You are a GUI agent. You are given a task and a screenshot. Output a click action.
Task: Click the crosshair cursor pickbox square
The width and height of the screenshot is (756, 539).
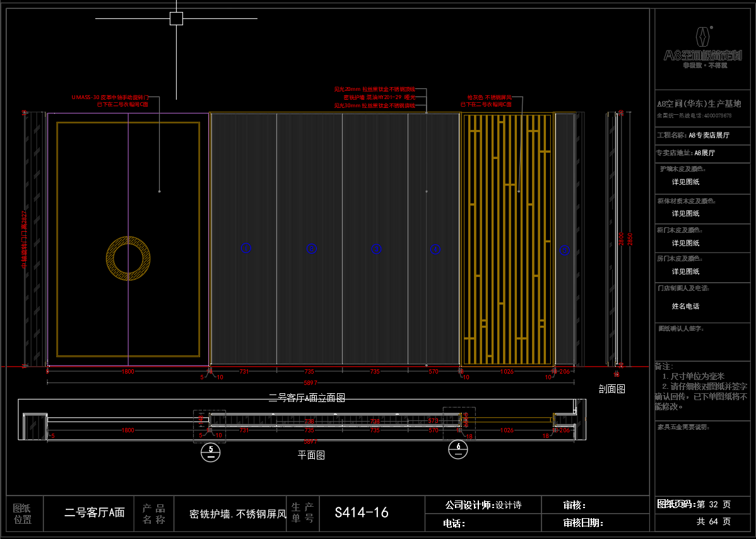(x=176, y=18)
